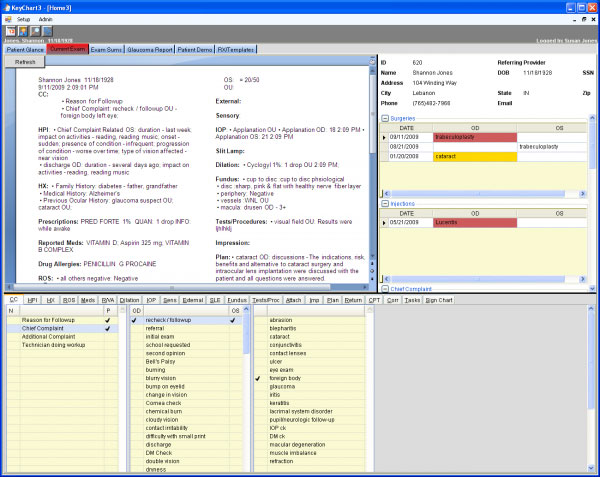The image size is (600, 477).
Task: Click the 01/20/2008 surgery date cell
Action: pos(410,156)
